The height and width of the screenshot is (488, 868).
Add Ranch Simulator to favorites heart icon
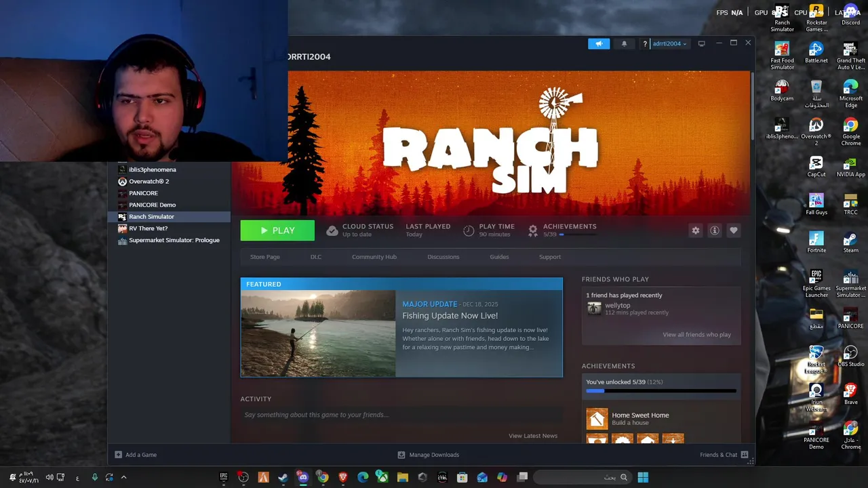click(734, 230)
